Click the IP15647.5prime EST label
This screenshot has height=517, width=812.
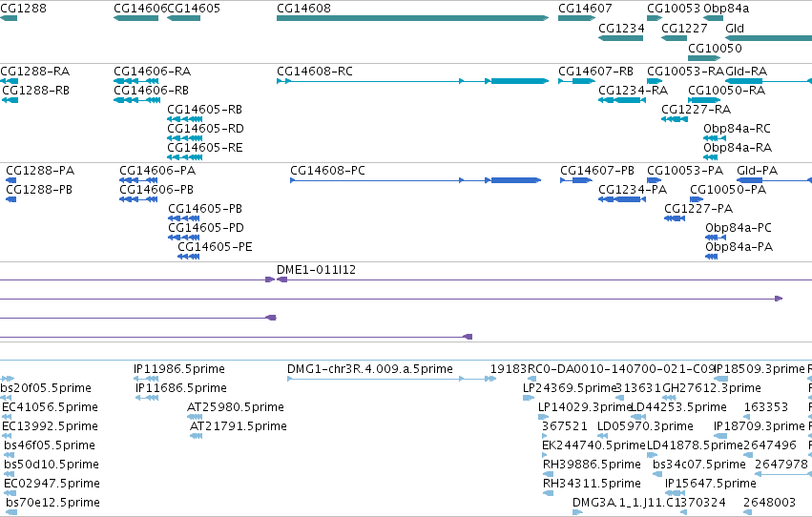click(x=711, y=485)
